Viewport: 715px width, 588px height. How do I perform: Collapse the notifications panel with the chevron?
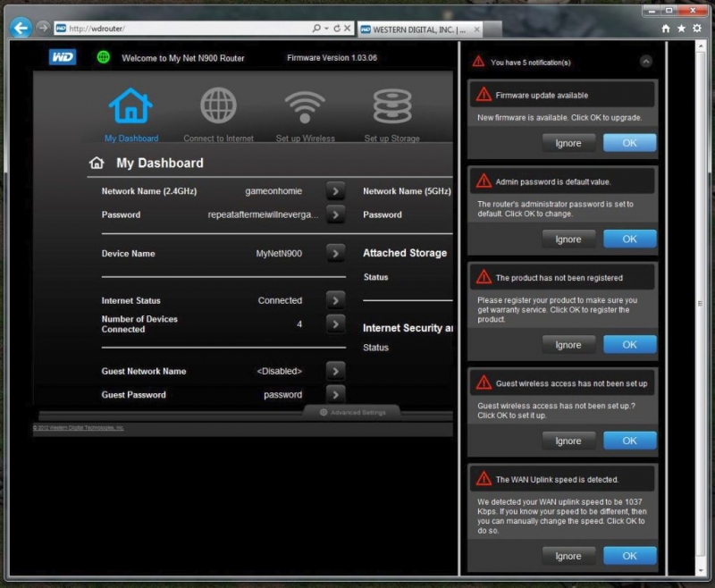[646, 61]
